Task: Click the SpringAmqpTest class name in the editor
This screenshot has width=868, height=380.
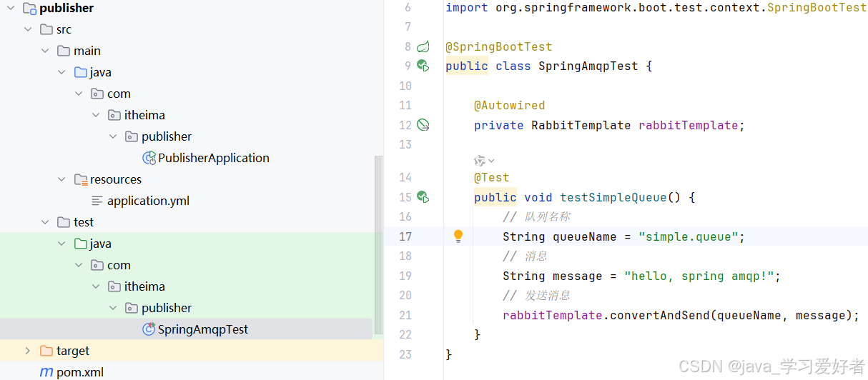Action: tap(588, 66)
